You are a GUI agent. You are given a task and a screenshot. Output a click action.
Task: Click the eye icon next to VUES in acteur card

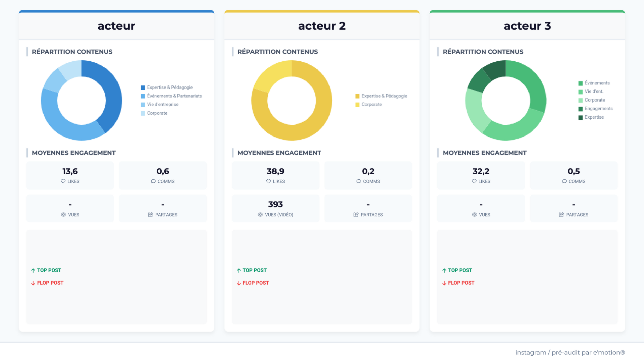pyautogui.click(x=63, y=215)
